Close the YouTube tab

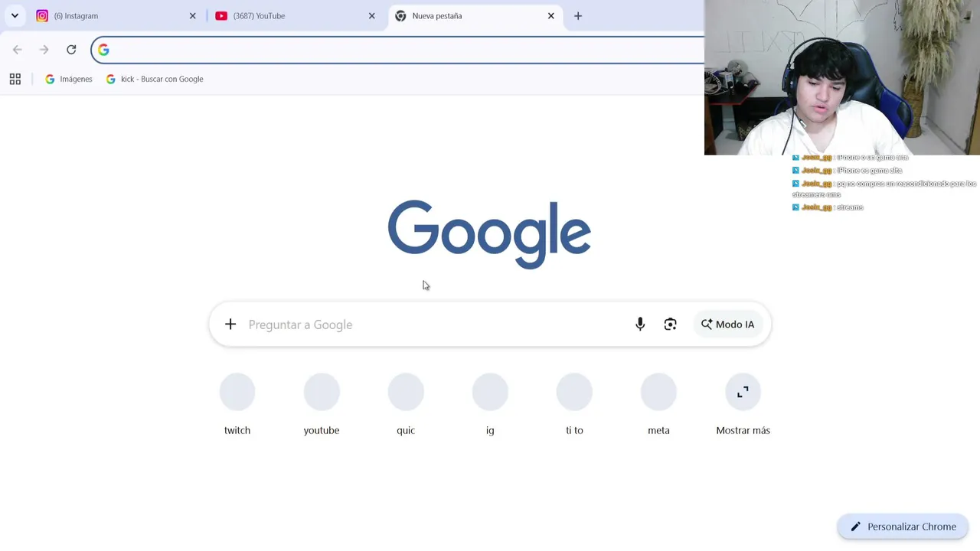tap(372, 15)
